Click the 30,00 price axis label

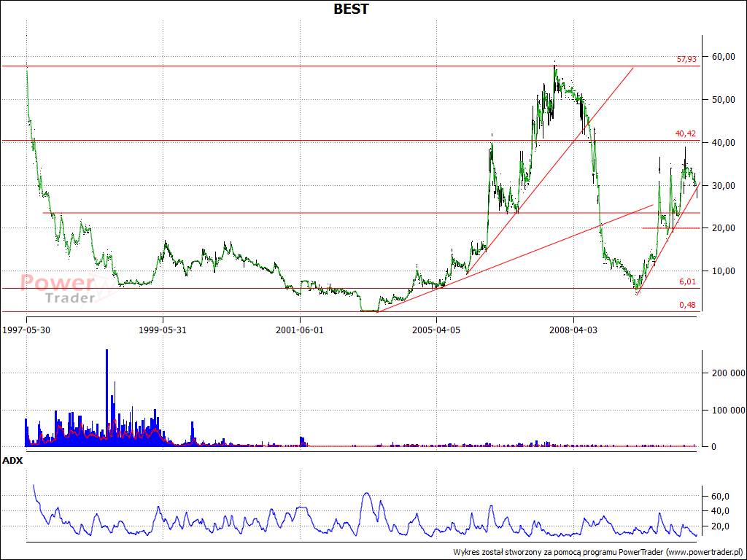pyautogui.click(x=723, y=185)
